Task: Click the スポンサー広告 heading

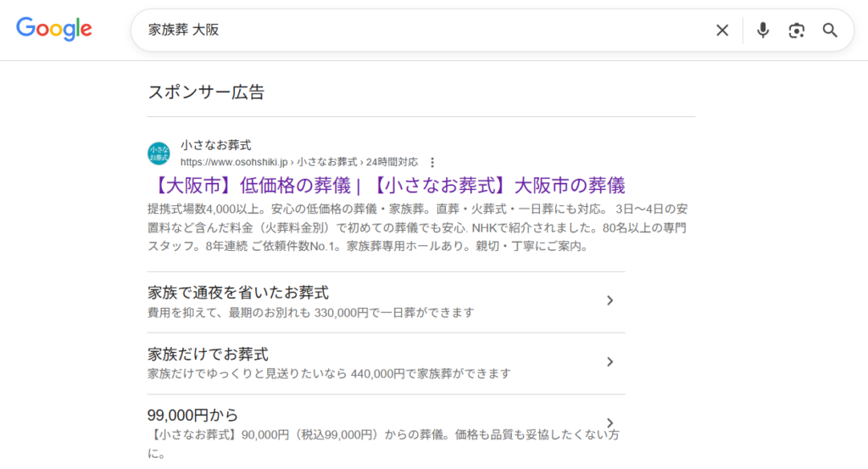Action: tap(206, 92)
